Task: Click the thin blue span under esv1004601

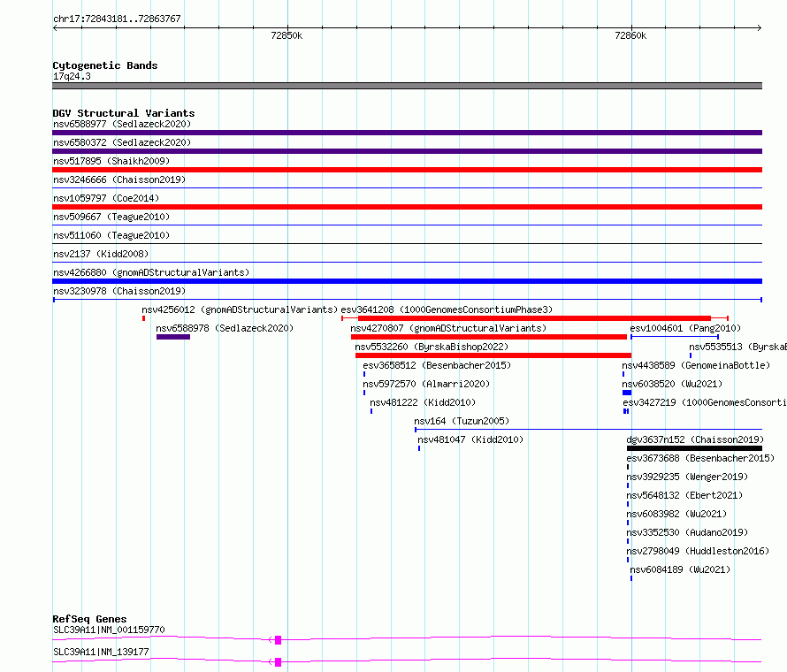Action: point(675,337)
